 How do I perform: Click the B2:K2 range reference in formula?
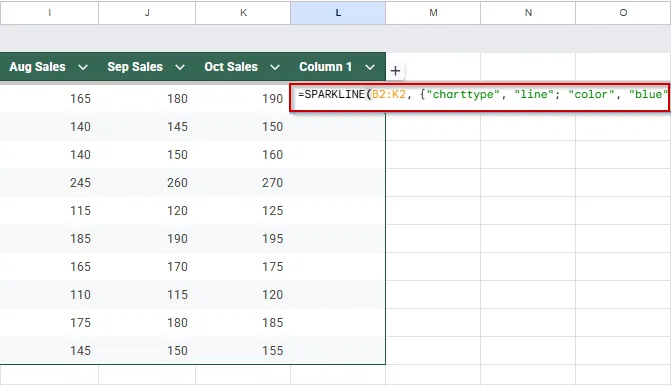pos(389,94)
